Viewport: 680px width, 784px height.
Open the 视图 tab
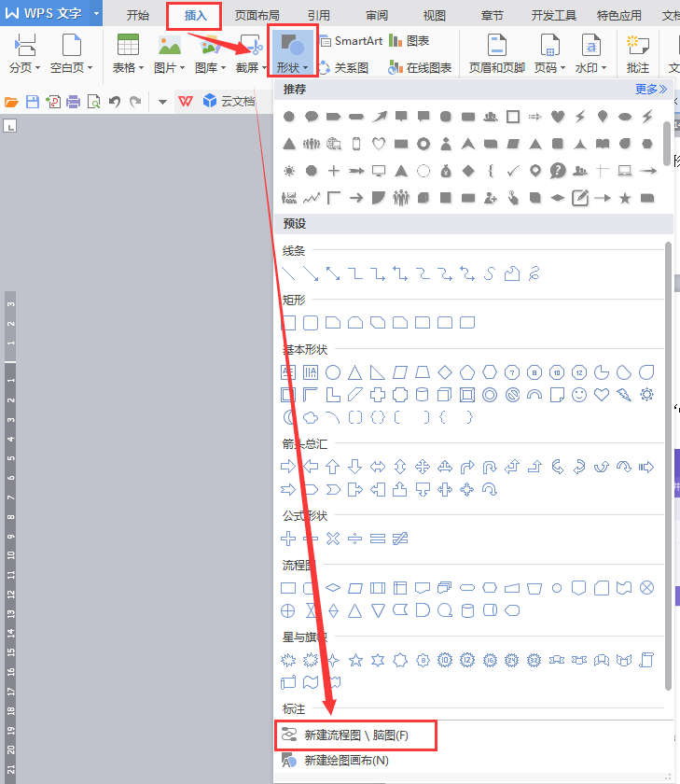pos(434,15)
